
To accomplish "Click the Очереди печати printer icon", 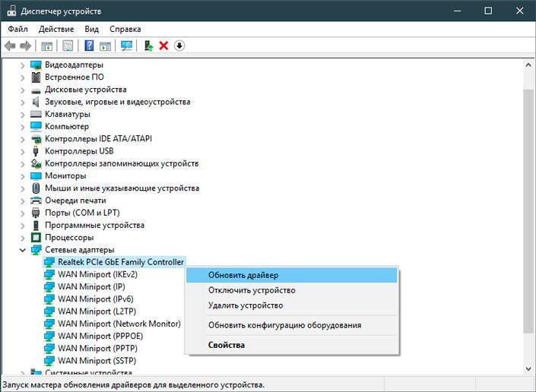I will click(36, 201).
